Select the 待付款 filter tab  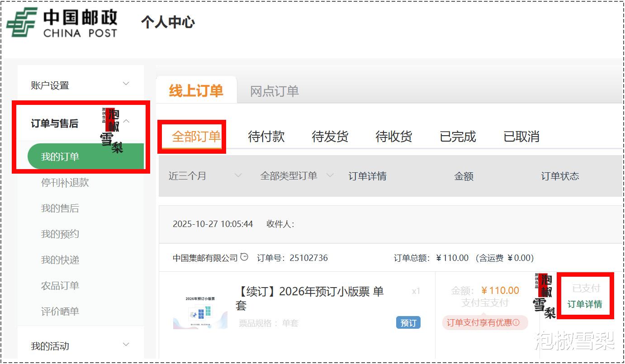(266, 137)
